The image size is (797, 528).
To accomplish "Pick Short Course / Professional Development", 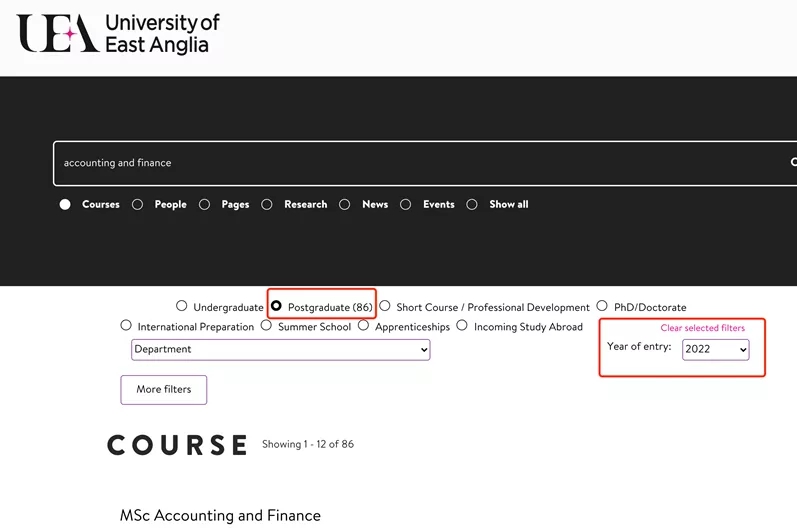I will coord(384,307).
